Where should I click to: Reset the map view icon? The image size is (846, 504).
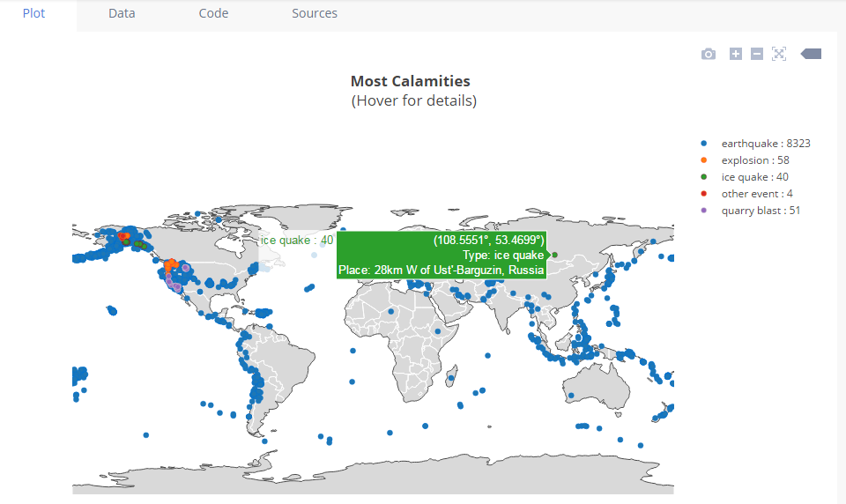click(778, 54)
